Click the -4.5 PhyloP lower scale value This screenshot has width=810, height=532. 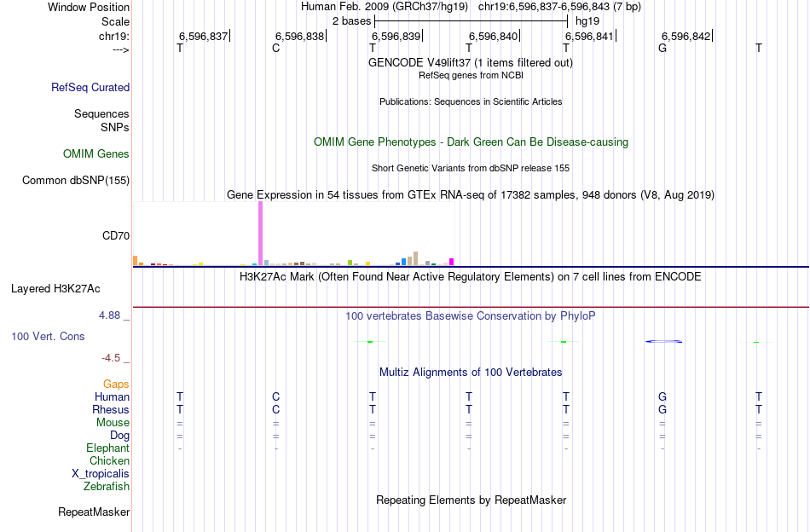click(111, 358)
